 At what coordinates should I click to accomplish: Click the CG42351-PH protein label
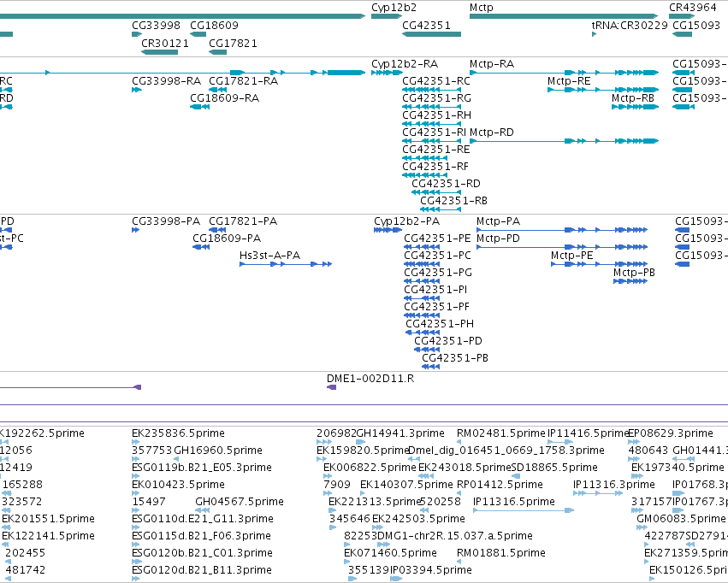pos(440,325)
